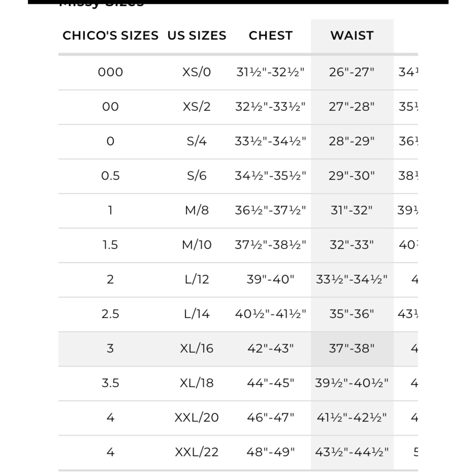Click the 44"-45" chest measurement
476x476 pixels.
(270, 383)
